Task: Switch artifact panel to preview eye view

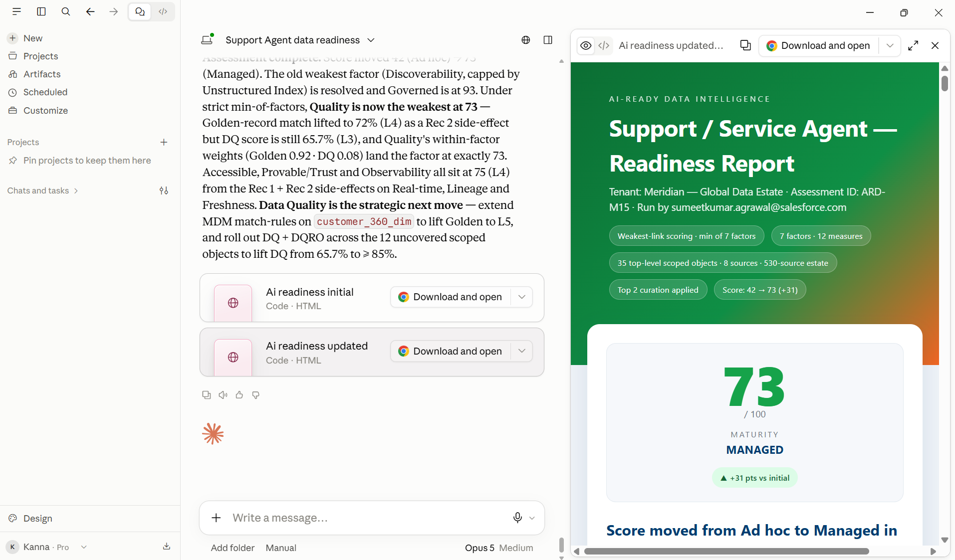Action: 586,46
